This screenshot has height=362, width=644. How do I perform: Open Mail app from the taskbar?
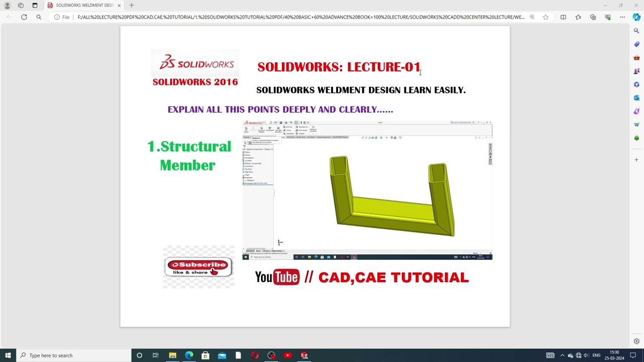click(222, 355)
